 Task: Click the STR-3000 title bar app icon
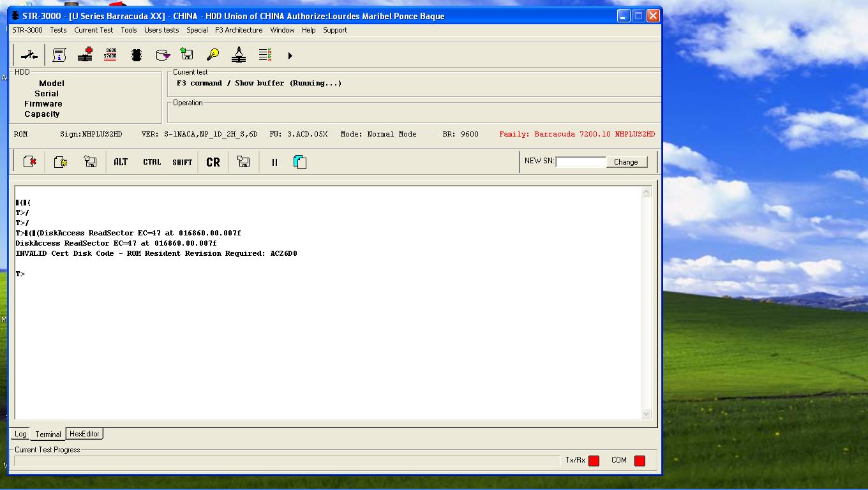tap(16, 15)
